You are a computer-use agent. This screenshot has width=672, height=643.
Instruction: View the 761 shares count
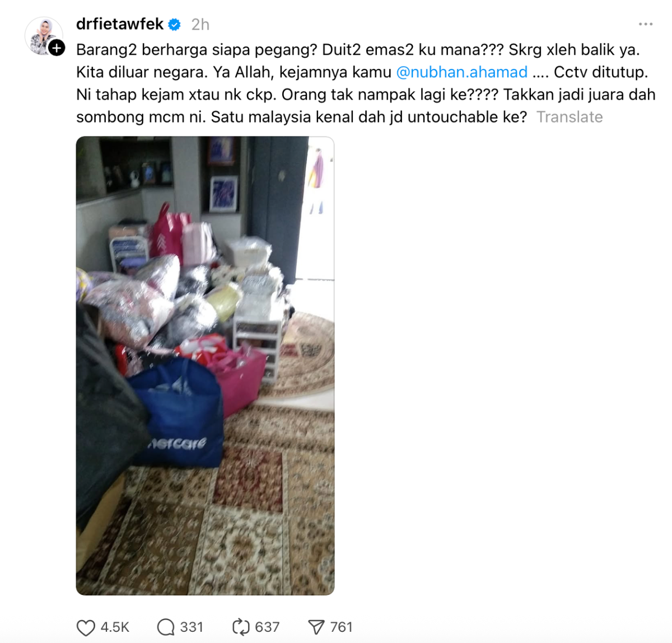point(342,627)
